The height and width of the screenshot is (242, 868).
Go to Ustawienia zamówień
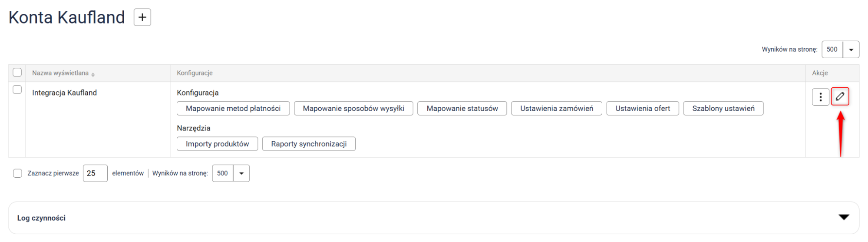556,109
